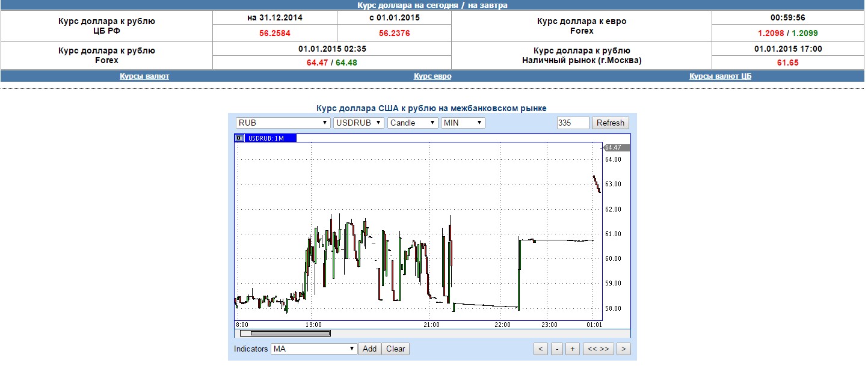Click the 64.00 price axis label
868x366 pixels.
[613, 159]
